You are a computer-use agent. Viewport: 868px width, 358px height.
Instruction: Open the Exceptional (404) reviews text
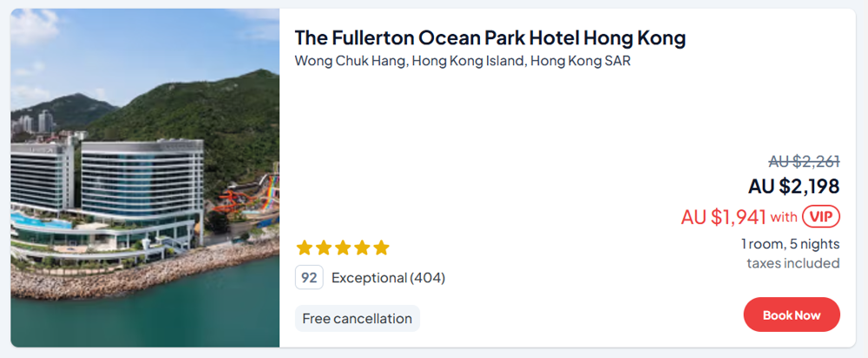point(388,278)
